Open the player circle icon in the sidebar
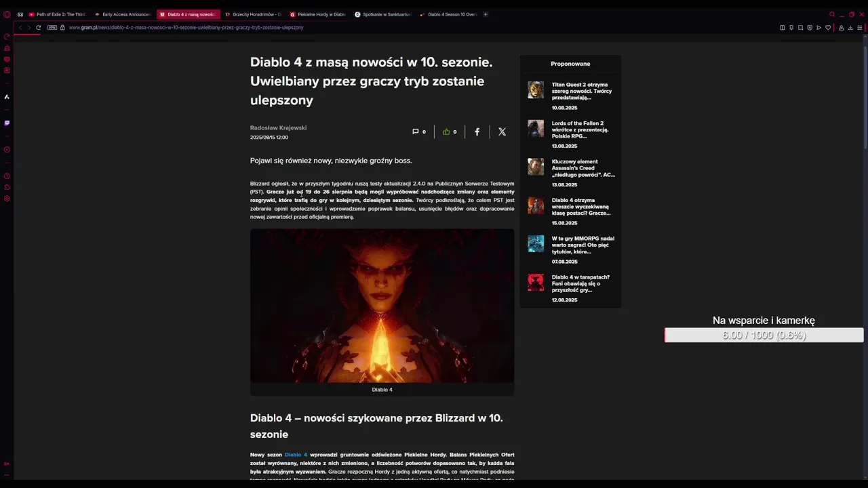 coord(7,150)
